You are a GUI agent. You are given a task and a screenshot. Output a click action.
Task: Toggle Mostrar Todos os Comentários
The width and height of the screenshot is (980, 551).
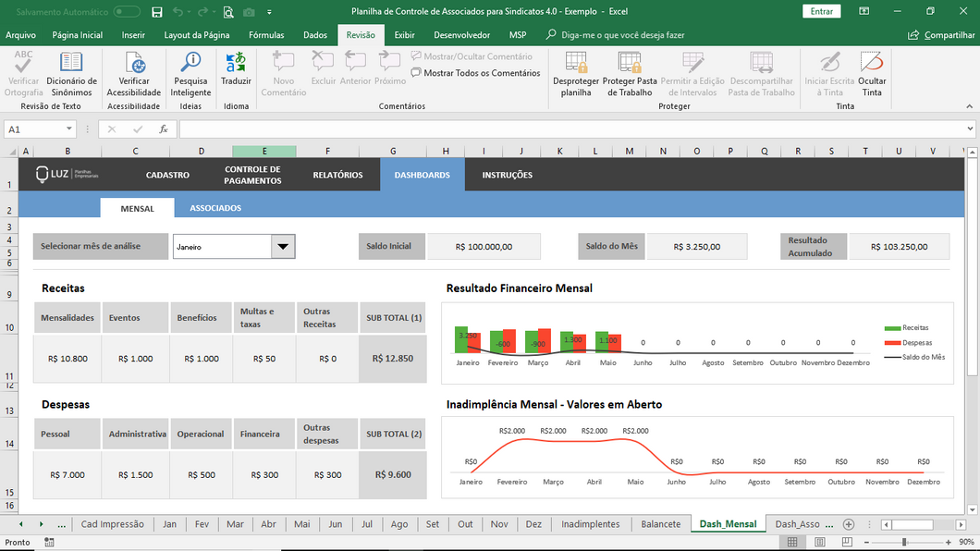475,73
